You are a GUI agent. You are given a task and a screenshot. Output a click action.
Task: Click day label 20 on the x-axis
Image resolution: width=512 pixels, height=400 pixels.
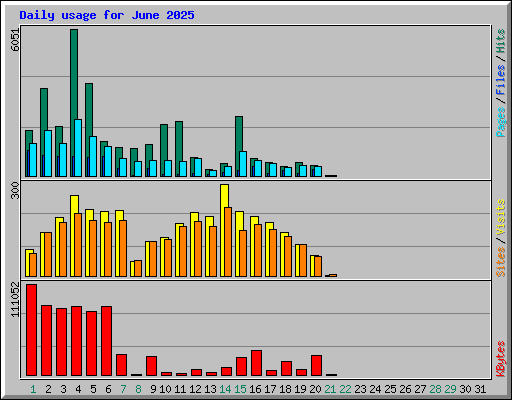[315, 389]
